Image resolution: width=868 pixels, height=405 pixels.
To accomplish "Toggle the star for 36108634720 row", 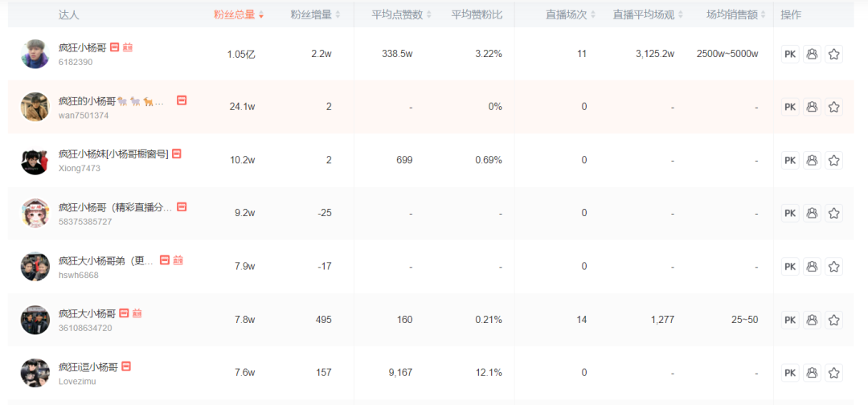I will coord(834,320).
